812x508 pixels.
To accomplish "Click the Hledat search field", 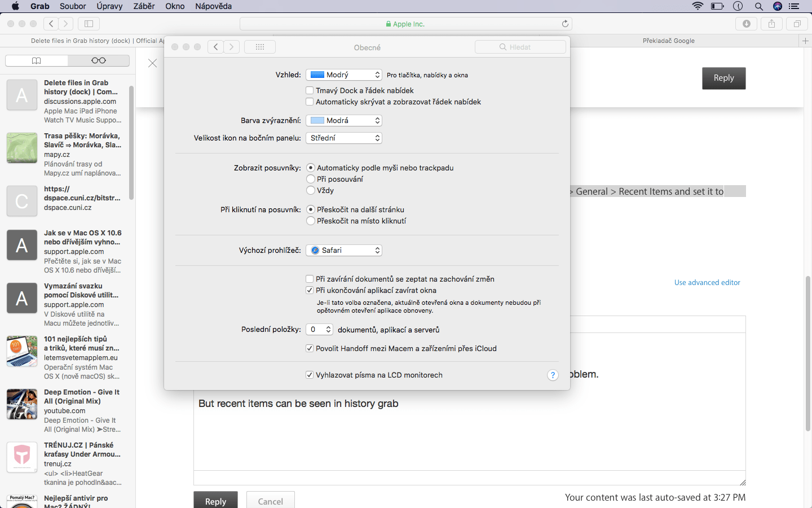I will point(520,47).
